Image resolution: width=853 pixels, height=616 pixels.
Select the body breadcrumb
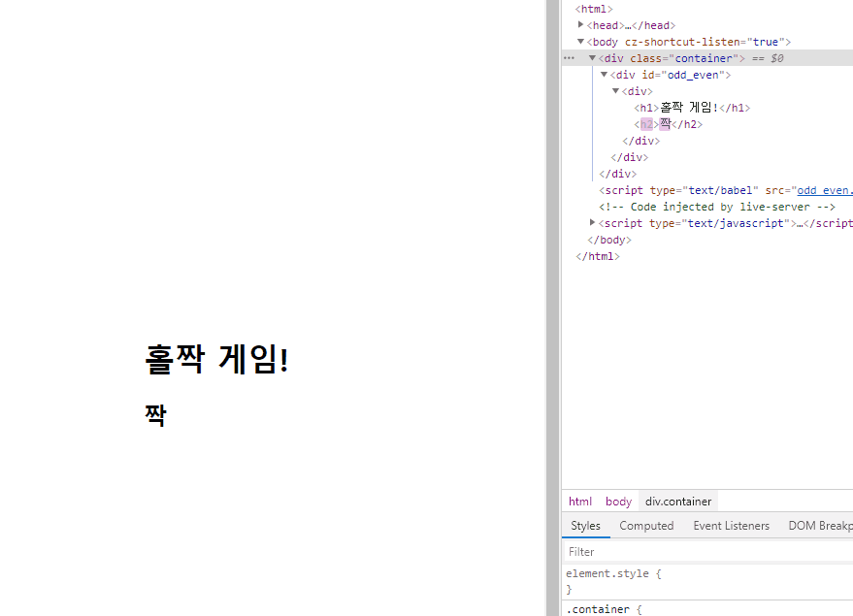pyautogui.click(x=618, y=502)
